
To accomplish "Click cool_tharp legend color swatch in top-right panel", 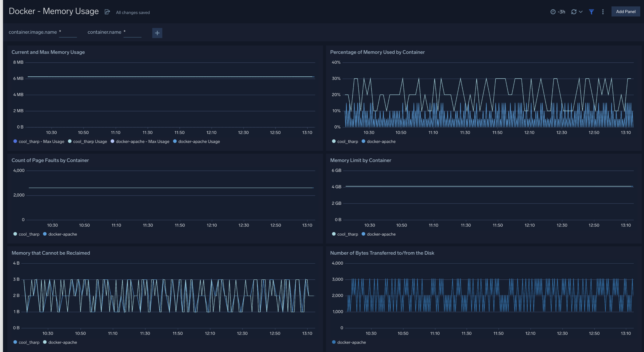I will point(334,141).
